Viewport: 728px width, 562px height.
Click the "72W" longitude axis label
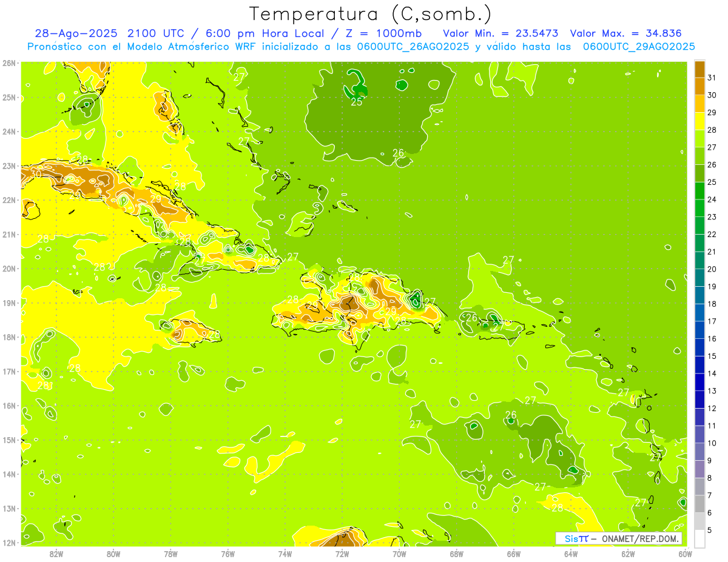[342, 554]
